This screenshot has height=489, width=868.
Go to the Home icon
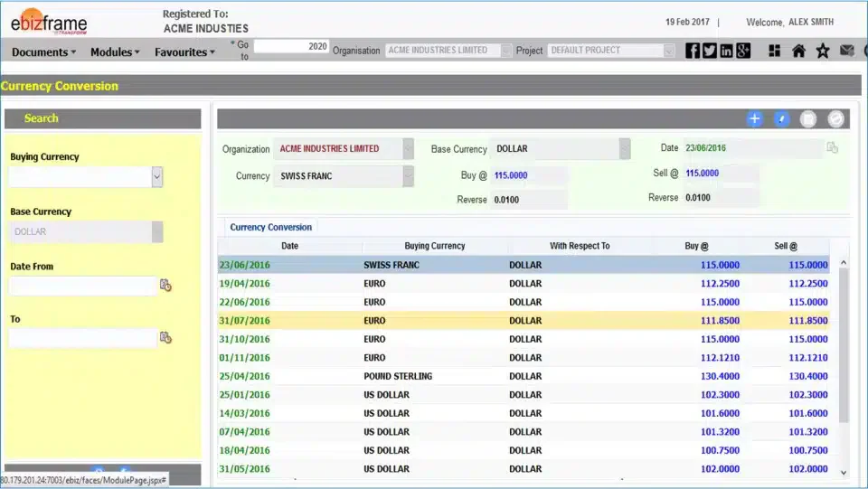[x=798, y=51]
